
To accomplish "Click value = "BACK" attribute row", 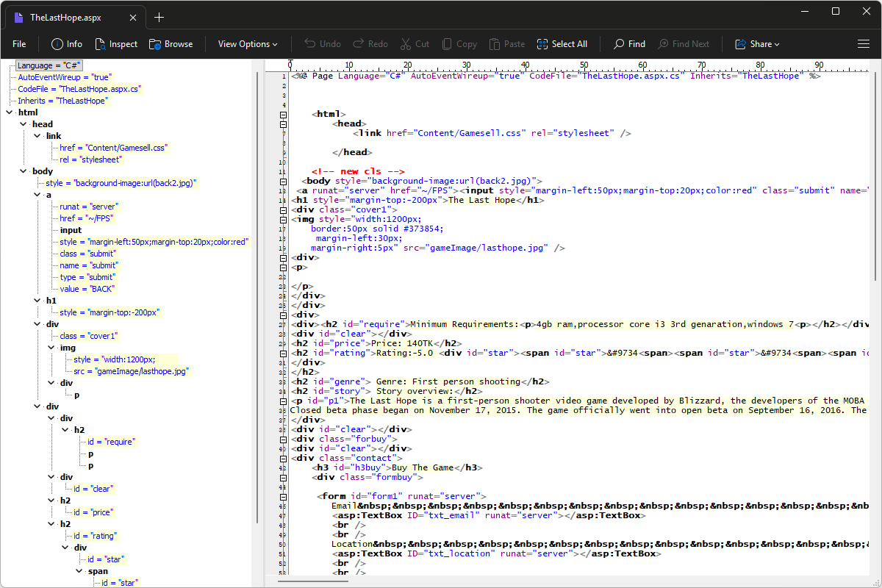I will point(87,289).
